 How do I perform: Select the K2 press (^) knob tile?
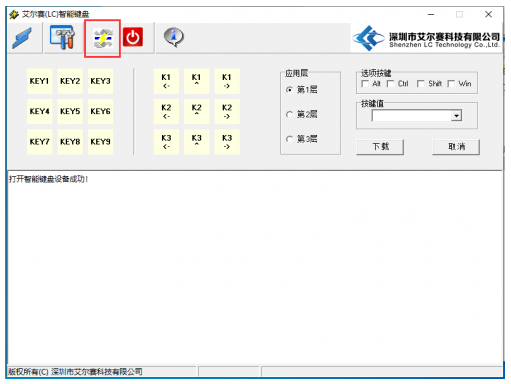pos(197,111)
